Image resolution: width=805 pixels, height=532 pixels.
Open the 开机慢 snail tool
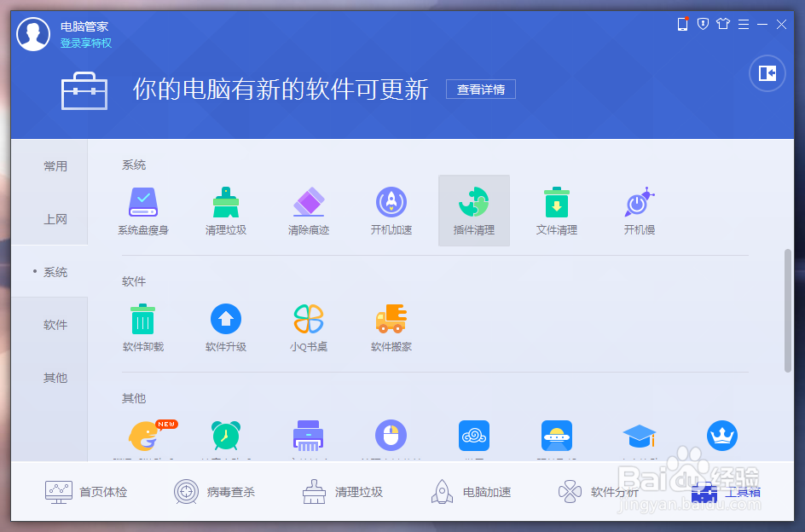[x=640, y=211]
